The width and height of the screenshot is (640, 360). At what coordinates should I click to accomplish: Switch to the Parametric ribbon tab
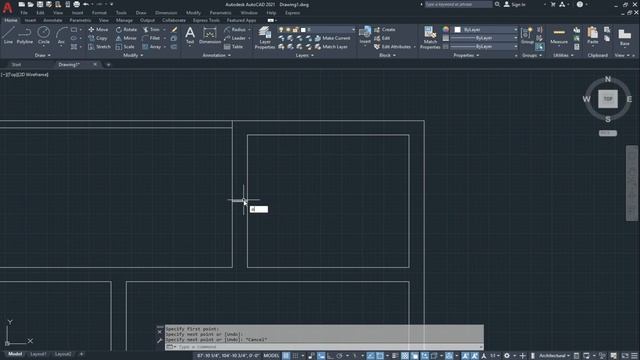coord(80,20)
